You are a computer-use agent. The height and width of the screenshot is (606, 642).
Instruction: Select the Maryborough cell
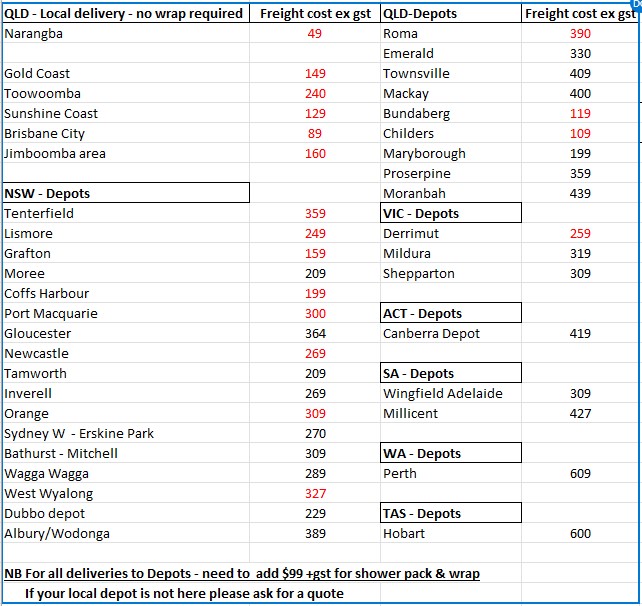451,154
